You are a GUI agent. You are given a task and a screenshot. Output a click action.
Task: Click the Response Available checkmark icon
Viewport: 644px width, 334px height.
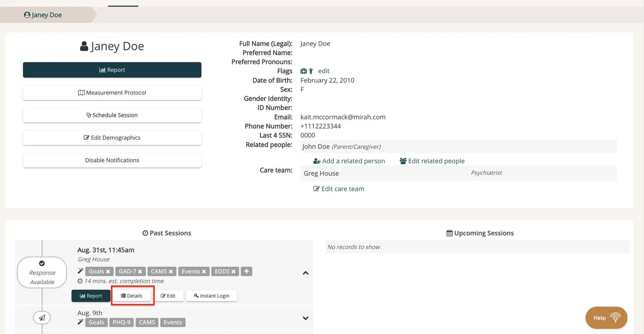(42, 263)
